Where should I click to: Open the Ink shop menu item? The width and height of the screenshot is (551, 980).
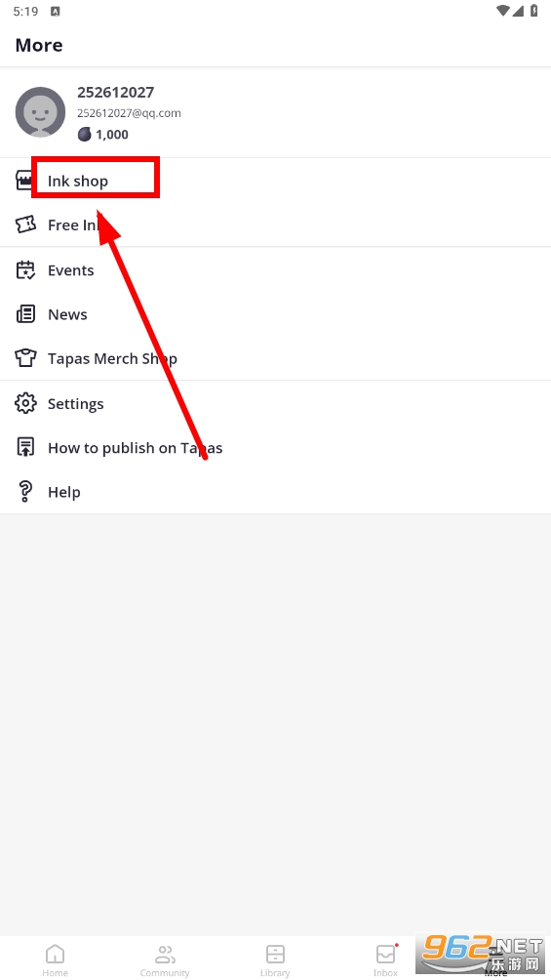[275, 181]
